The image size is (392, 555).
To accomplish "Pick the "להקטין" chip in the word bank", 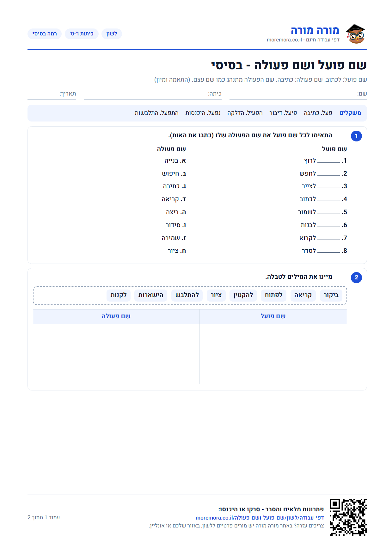I will coord(243,295).
